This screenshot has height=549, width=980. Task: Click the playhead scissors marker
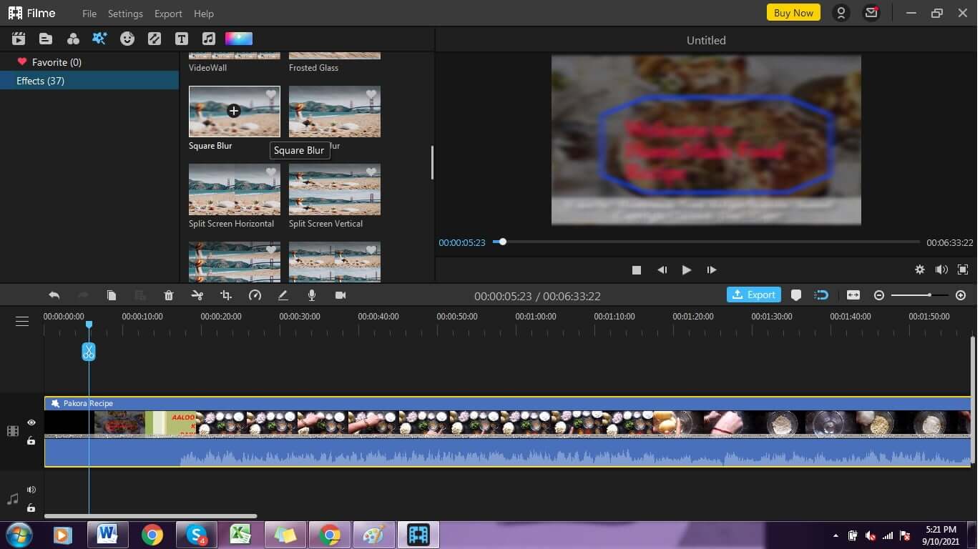[x=89, y=351]
